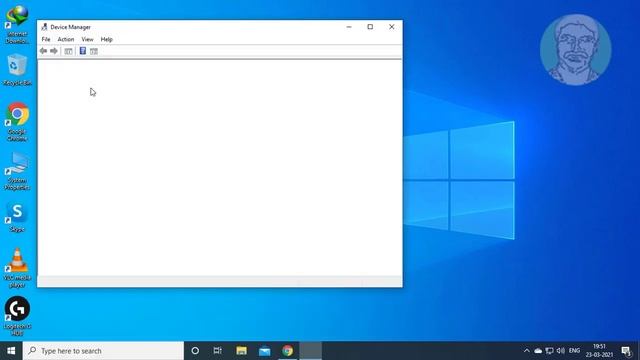
Task: Open Task View on the taskbar
Action: point(218,351)
